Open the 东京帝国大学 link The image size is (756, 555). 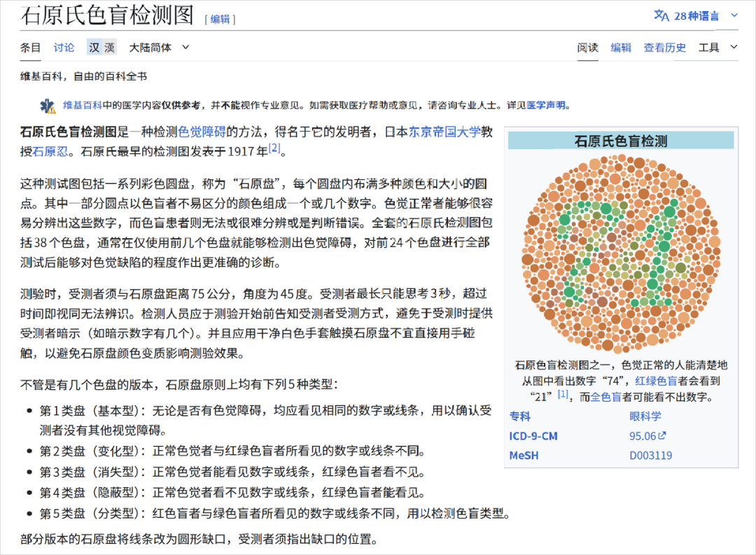tap(444, 132)
